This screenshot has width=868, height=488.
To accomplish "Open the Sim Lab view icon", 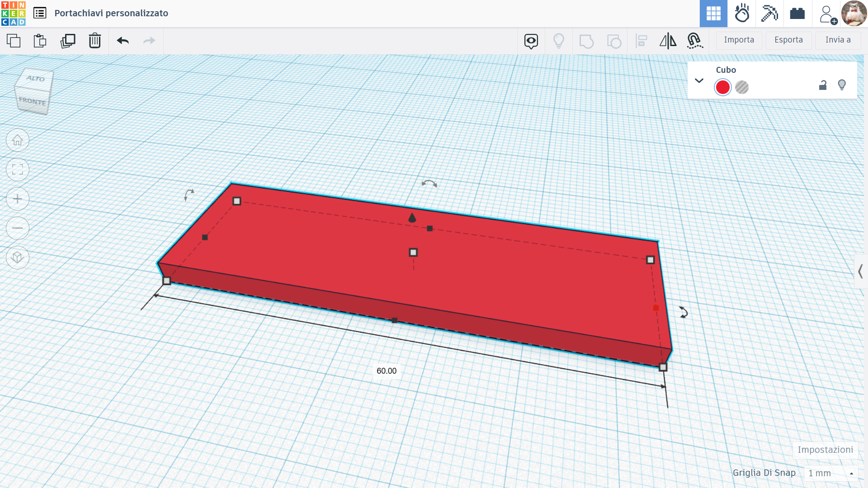I will [742, 14].
